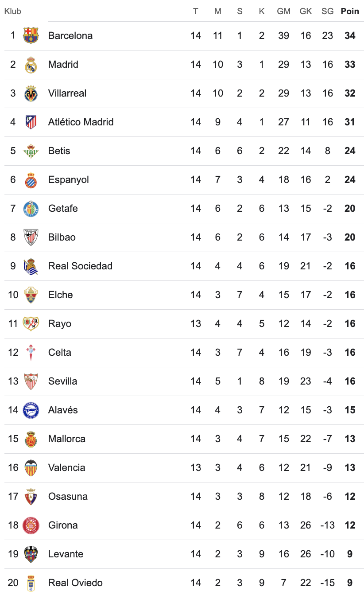The height and width of the screenshot is (599, 364).
Task: Click the Girona red crest icon
Action: pos(31,525)
